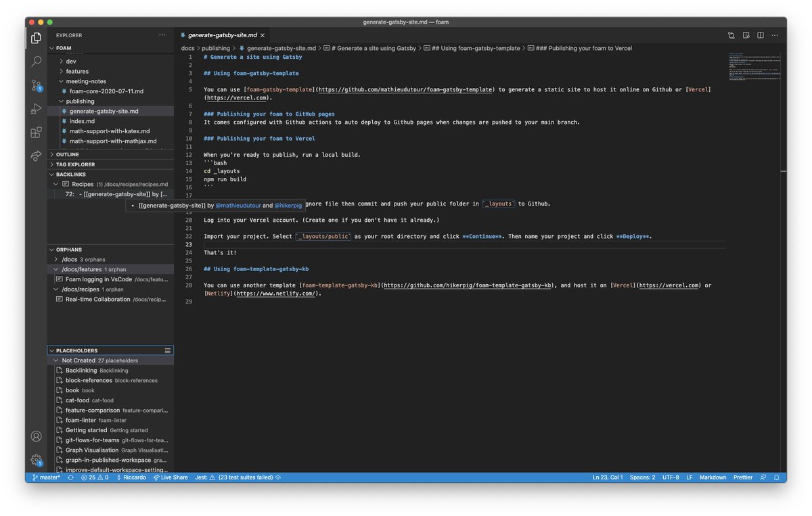Change UTF-8 encoding in status bar
812x516 pixels.
[x=671, y=477]
